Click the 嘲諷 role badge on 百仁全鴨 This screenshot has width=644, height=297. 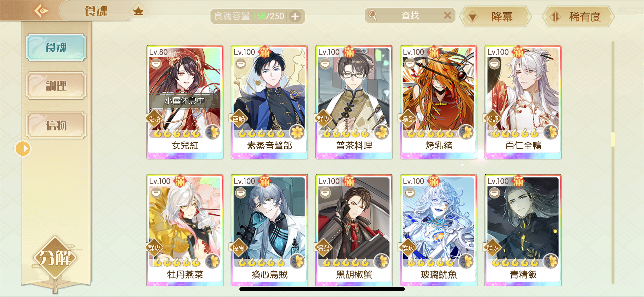(x=492, y=119)
